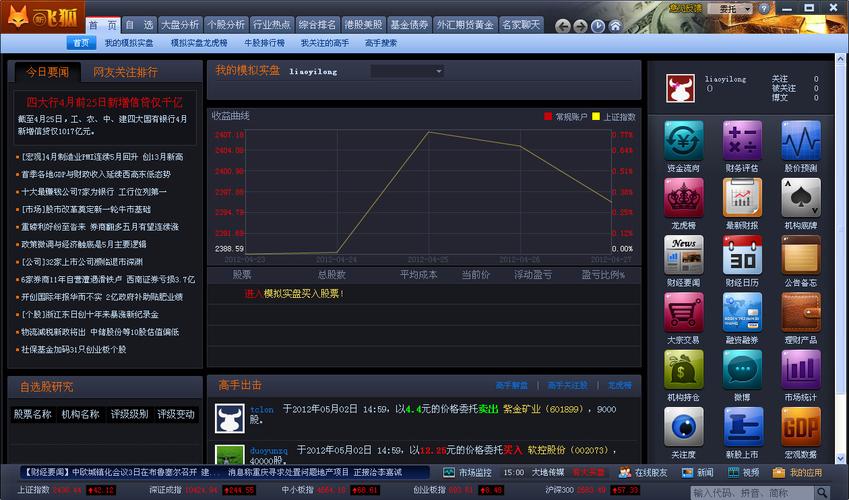849x500 pixels.
Task: Click the 新股上市 gavel icon
Action: point(742,427)
